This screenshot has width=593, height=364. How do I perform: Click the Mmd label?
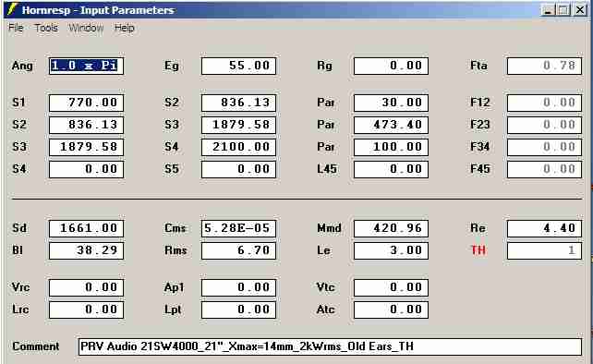(x=329, y=228)
